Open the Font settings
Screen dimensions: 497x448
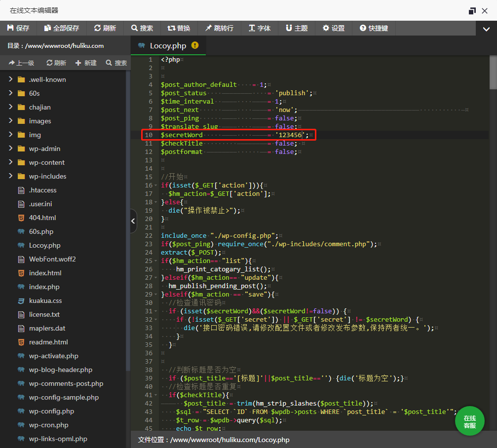pyautogui.click(x=259, y=28)
